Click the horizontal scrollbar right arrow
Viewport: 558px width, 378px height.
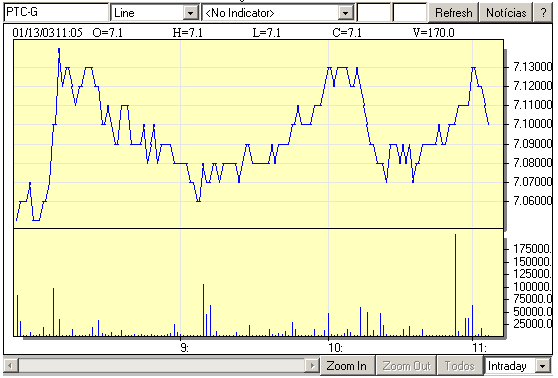coord(312,366)
